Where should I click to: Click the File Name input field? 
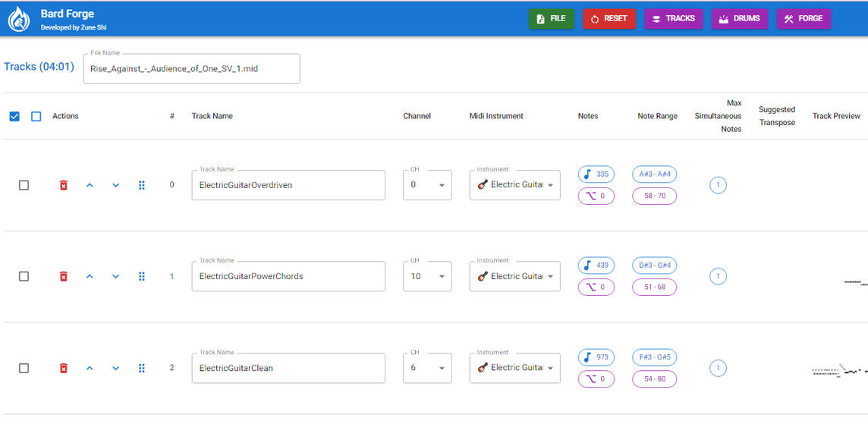click(191, 69)
